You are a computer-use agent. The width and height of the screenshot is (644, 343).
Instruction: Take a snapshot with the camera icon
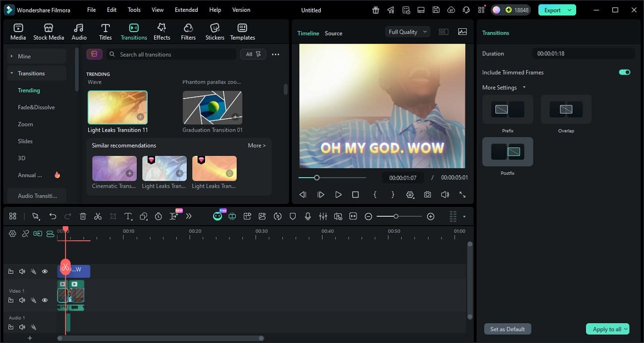click(x=428, y=195)
